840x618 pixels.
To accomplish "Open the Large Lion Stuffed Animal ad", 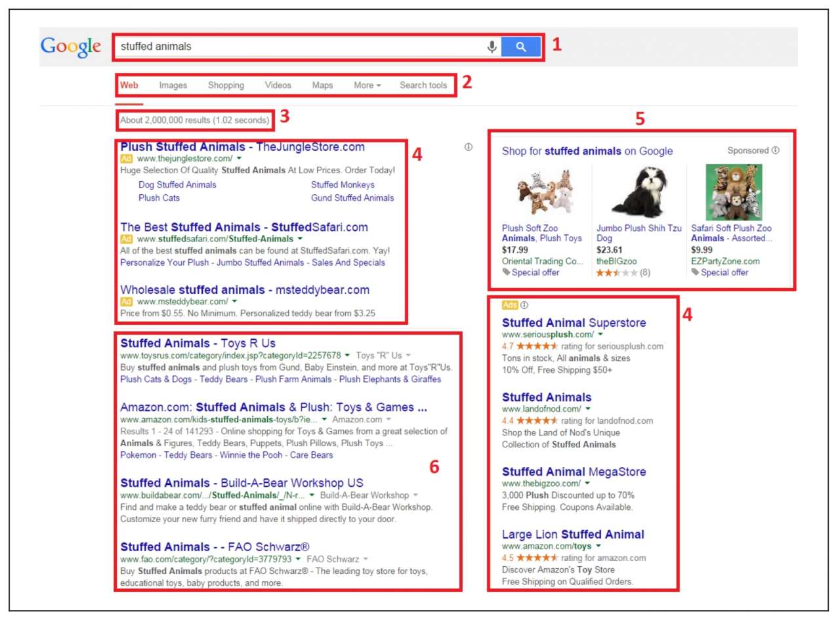I will (573, 535).
